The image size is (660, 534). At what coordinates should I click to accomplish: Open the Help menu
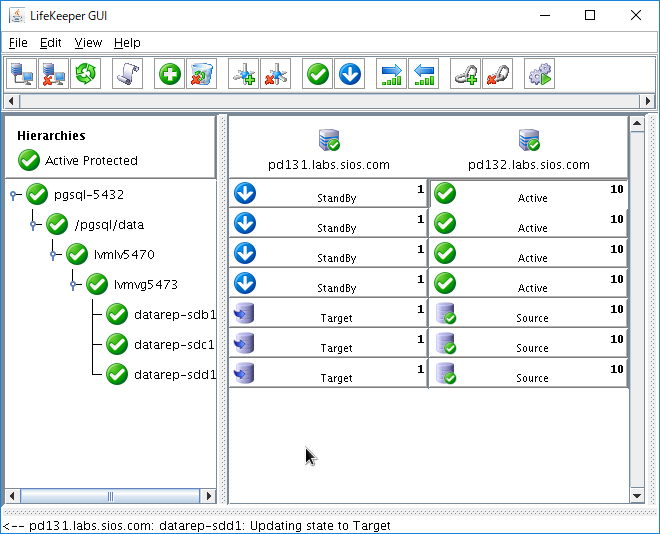127,43
